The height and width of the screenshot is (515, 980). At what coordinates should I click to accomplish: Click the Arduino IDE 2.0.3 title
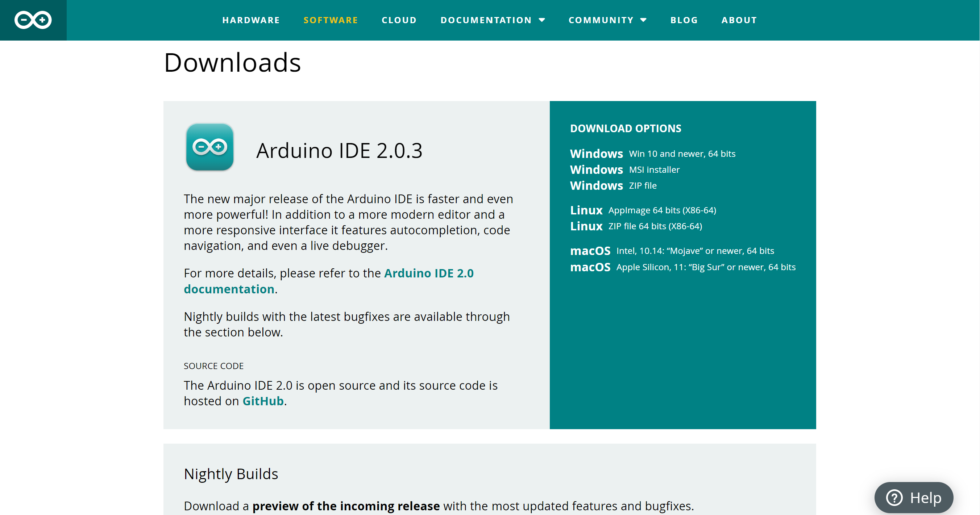click(339, 151)
